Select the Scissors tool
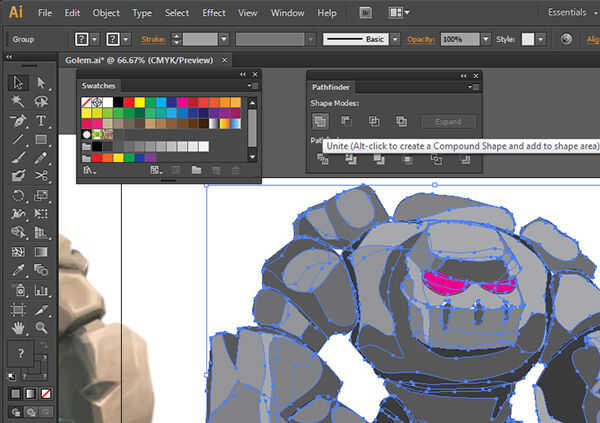This screenshot has height=423, width=600. (41, 176)
